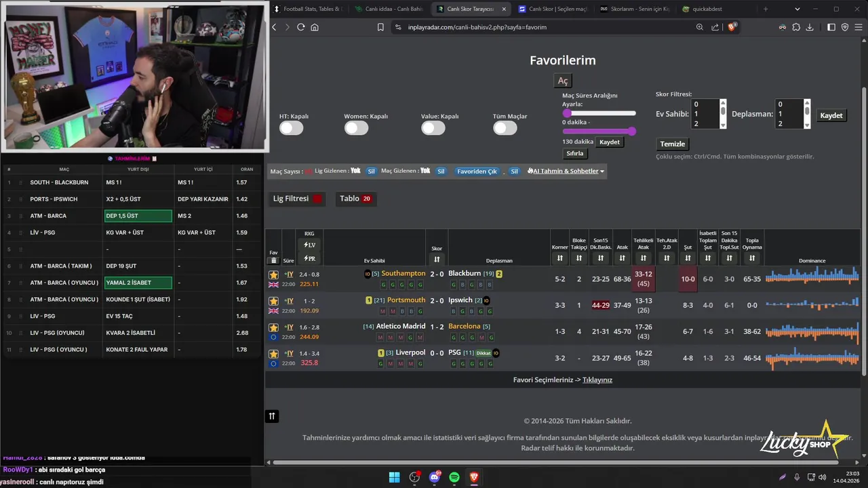Open Brave Shields lion icon
The height and width of the screenshot is (488, 868).
click(732, 27)
